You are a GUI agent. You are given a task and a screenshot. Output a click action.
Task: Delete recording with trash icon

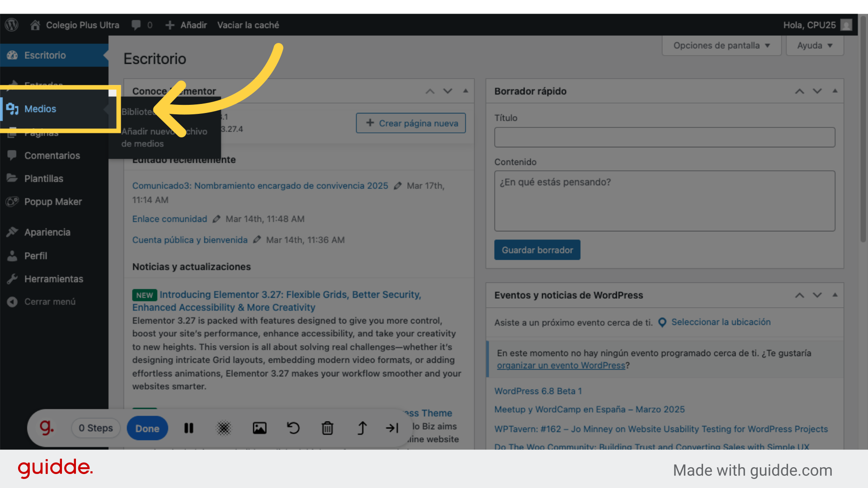coord(327,428)
